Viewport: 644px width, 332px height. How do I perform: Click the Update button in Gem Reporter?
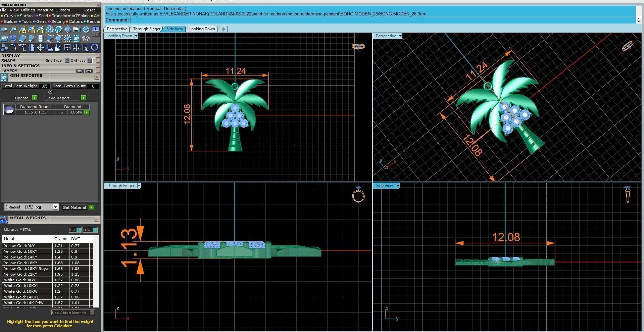[25, 98]
